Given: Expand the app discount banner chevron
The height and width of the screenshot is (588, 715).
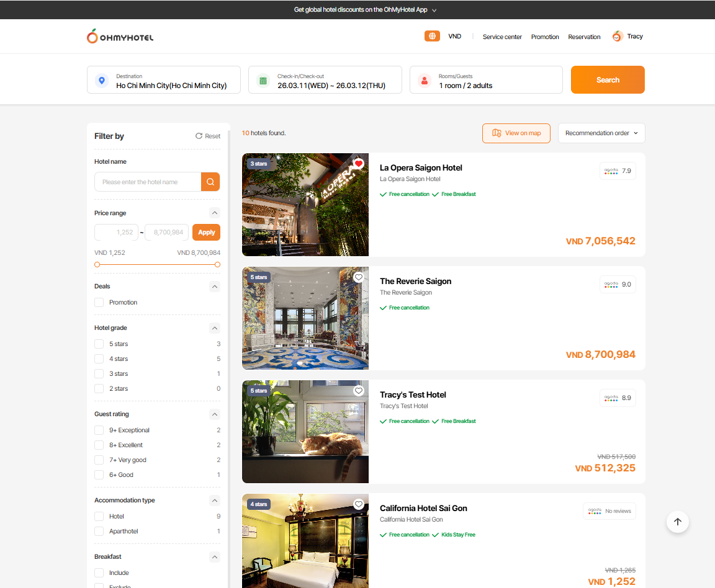Looking at the screenshot, I should click(434, 10).
